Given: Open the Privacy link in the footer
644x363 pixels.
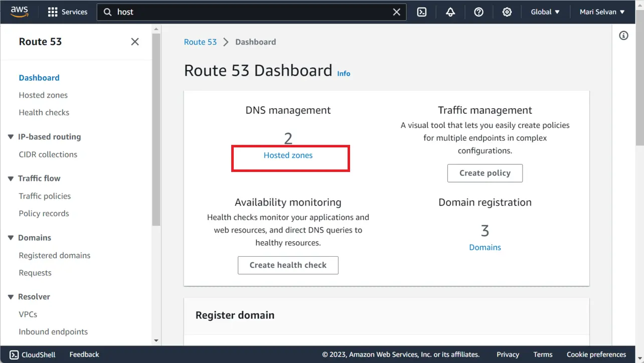Looking at the screenshot, I should [x=508, y=354].
